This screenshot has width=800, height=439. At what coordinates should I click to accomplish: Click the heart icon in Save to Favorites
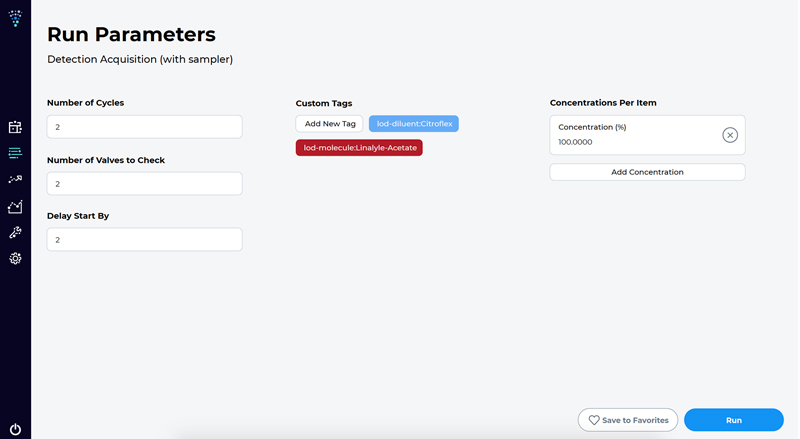594,420
